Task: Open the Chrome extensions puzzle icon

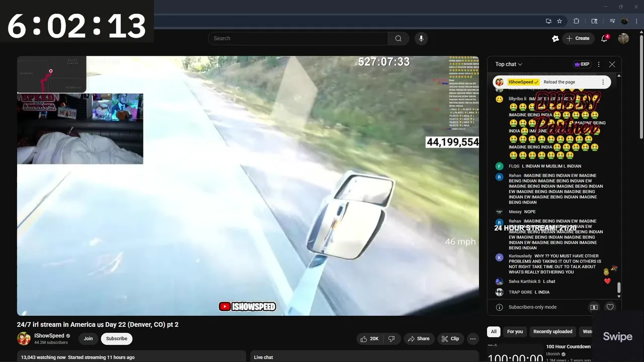Action: (x=577, y=21)
